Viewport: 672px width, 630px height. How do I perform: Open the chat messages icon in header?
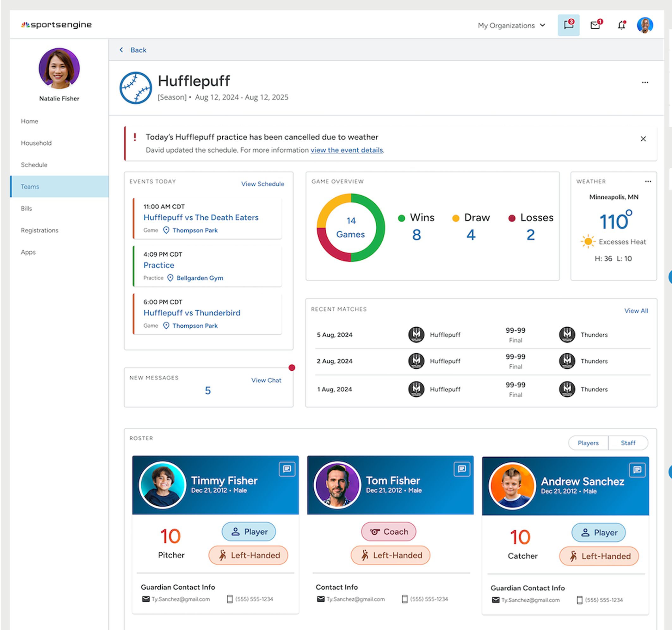(568, 25)
